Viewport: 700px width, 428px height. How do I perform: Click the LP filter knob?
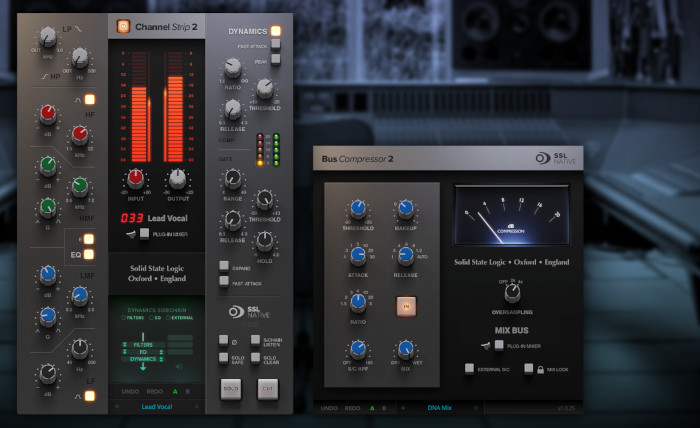pyautogui.click(x=47, y=38)
